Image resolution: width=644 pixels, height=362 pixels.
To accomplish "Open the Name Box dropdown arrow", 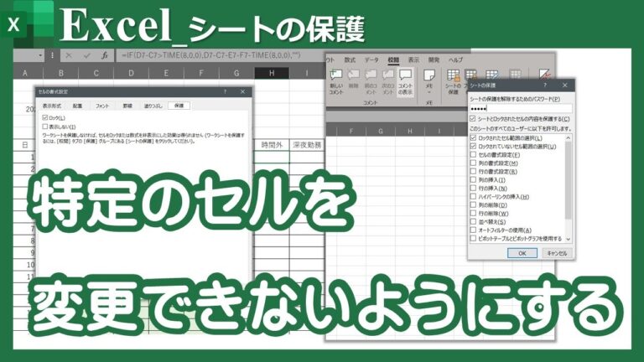I will click(x=40, y=55).
